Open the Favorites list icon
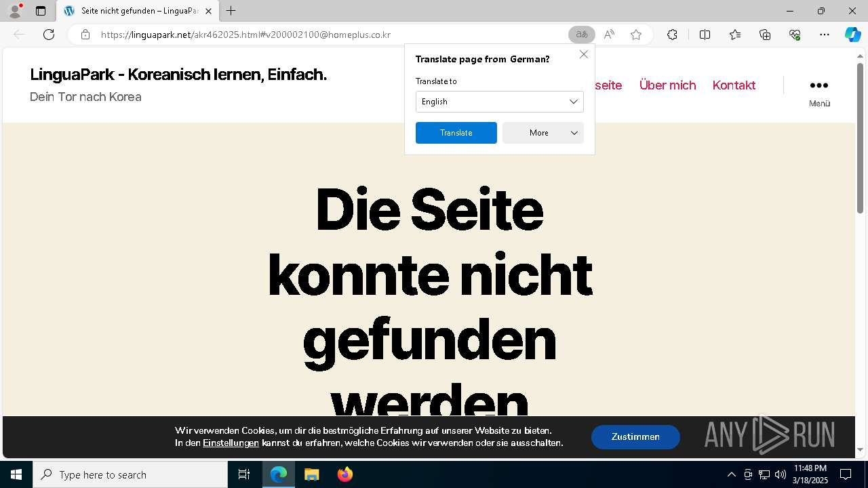Screen dimensions: 868x488 click(x=735, y=35)
